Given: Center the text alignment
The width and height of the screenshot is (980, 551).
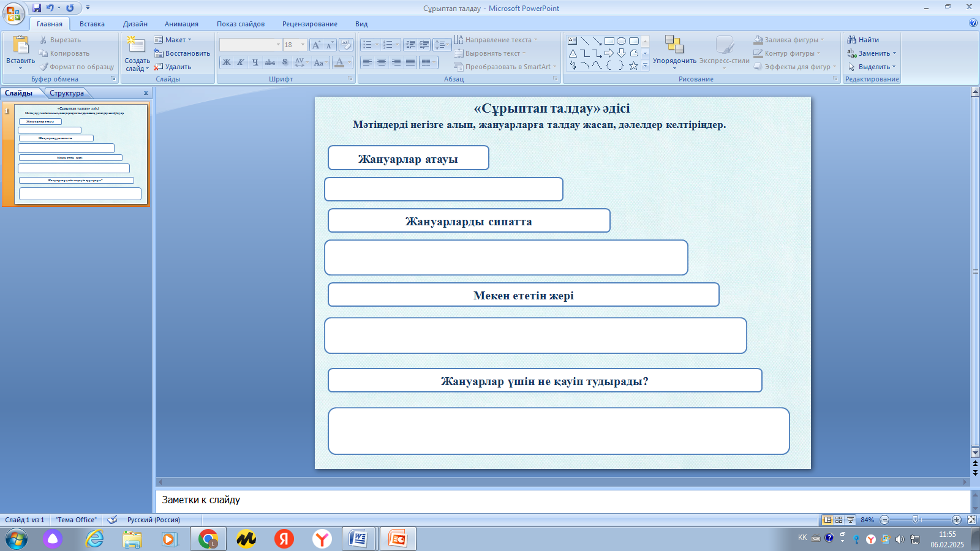Looking at the screenshot, I should click(x=382, y=62).
